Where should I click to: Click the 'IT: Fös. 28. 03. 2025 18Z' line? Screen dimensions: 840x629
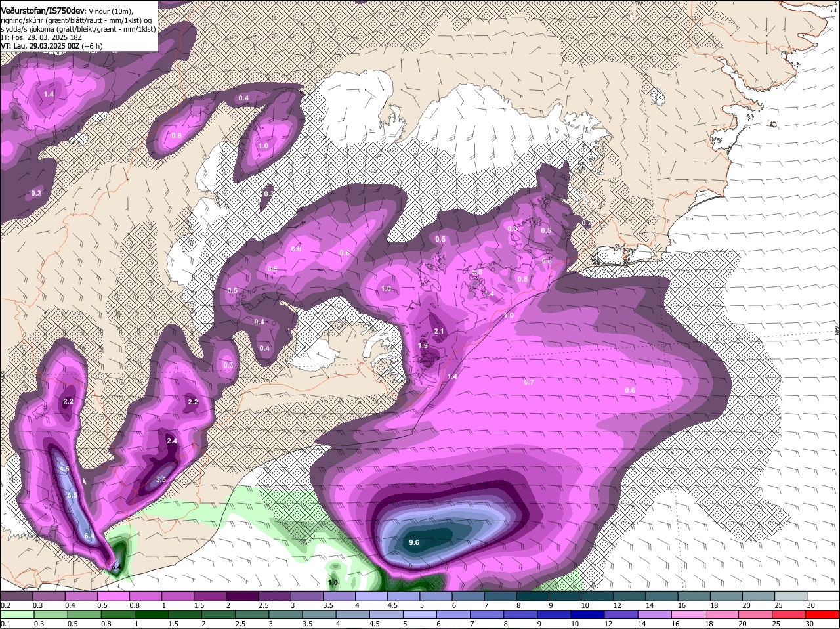click(x=41, y=37)
